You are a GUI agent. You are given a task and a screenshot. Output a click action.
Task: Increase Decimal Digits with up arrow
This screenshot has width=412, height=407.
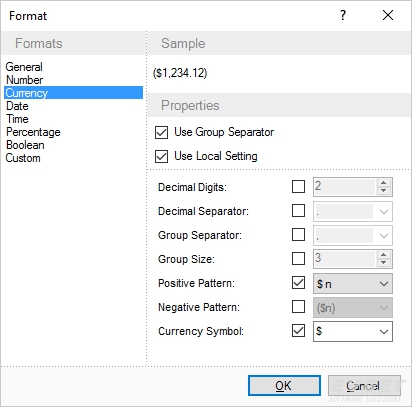point(384,183)
